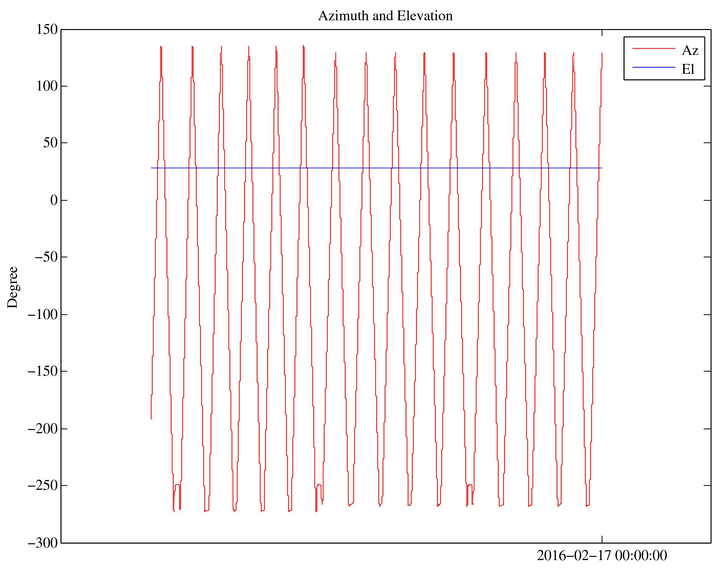Viewport: 721px width, 588px height.
Task: Click the −200 y-axis tick label
Action: [42, 429]
